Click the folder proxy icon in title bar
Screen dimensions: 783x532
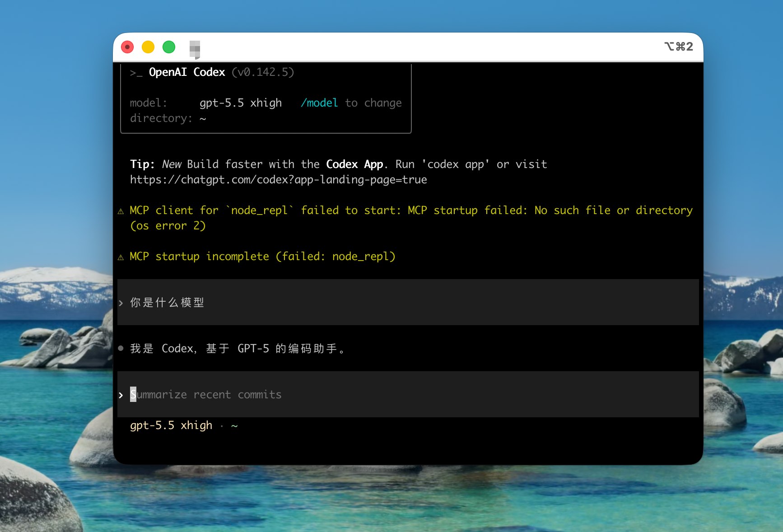(195, 50)
